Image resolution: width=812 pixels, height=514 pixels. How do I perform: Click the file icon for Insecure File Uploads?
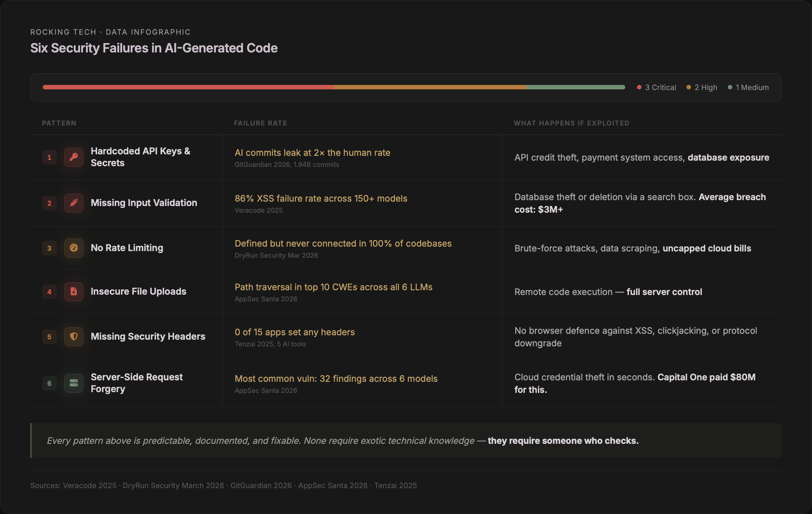[73, 291]
